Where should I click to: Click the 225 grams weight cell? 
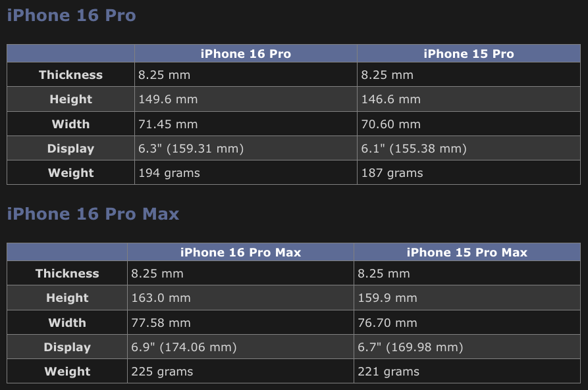coord(163,372)
